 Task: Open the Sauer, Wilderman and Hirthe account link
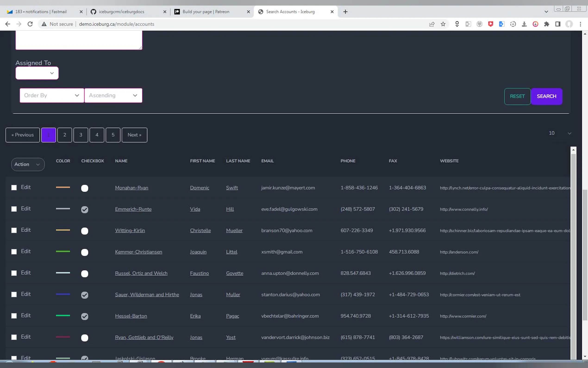point(147,295)
